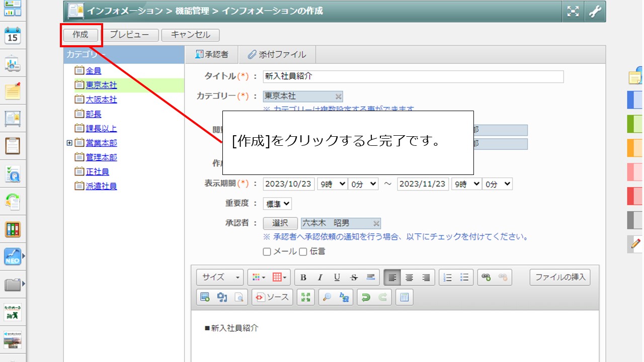Click the undo arrow icon
644x362 pixels.
click(x=366, y=297)
